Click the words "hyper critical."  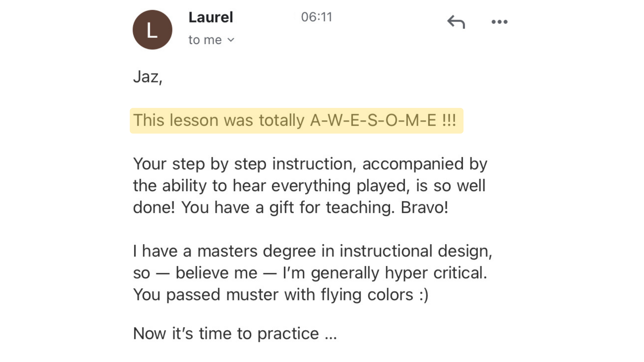pyautogui.click(x=436, y=273)
